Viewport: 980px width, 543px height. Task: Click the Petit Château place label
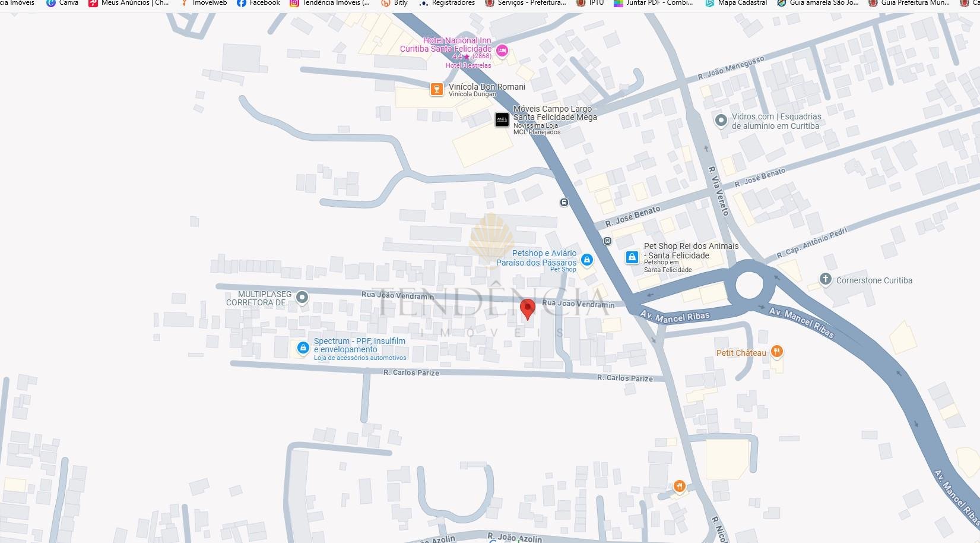point(741,353)
